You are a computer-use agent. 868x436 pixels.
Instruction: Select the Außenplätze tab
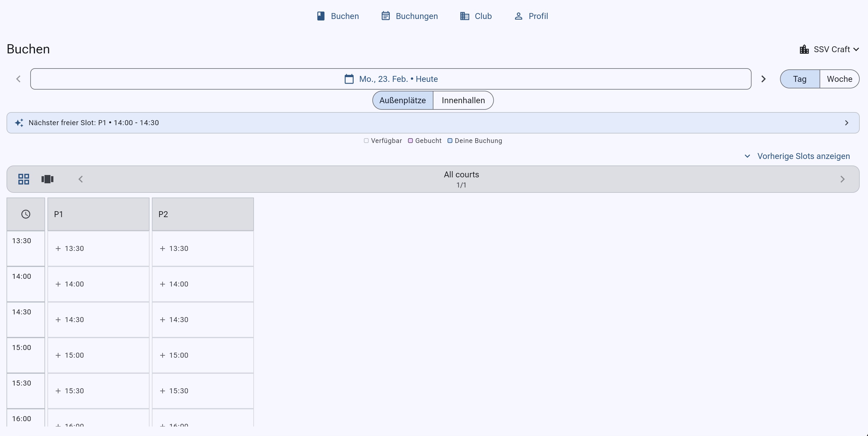[x=402, y=100]
